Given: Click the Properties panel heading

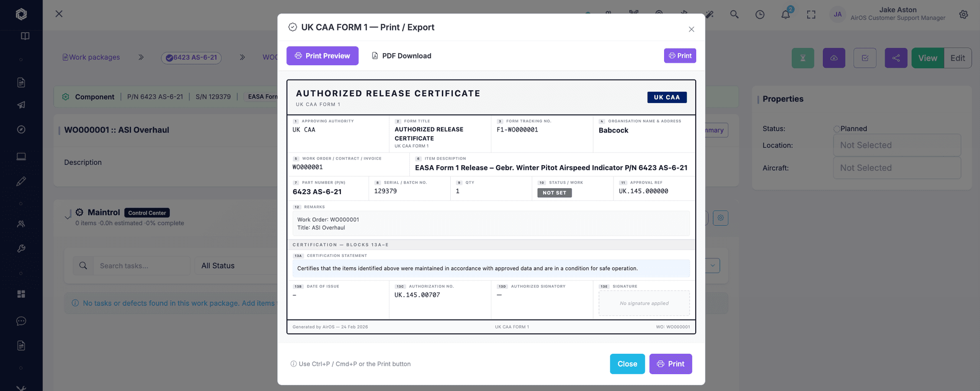Looking at the screenshot, I should 783,99.
